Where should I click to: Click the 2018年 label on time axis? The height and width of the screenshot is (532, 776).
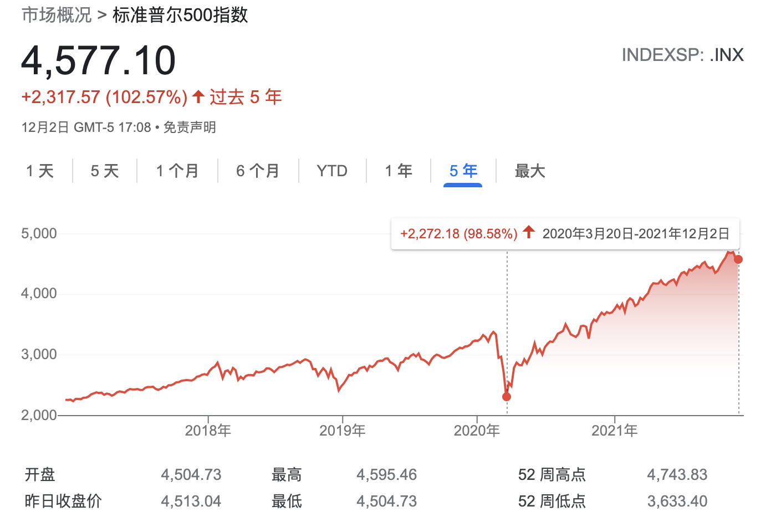coord(208,431)
